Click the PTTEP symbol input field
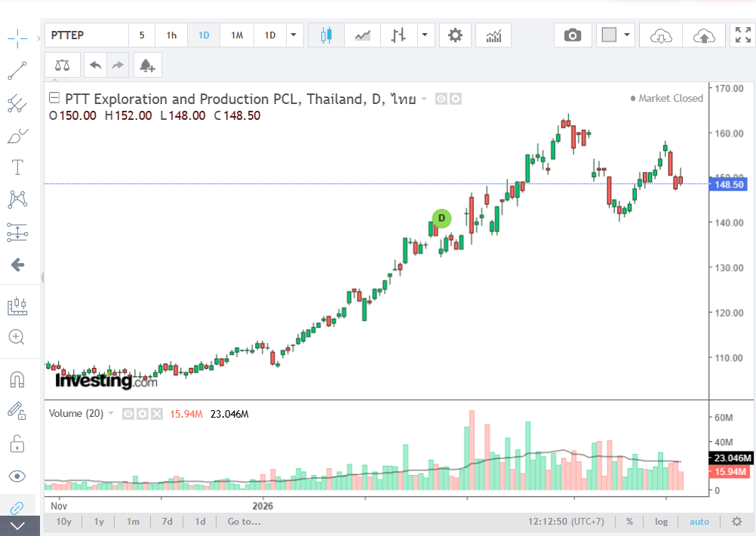 coord(87,35)
